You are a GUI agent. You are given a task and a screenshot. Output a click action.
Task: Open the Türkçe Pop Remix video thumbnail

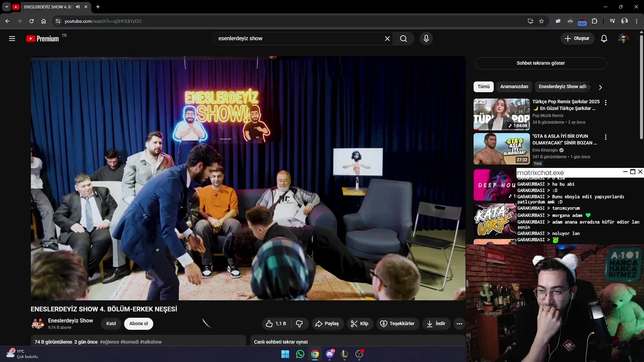(x=502, y=114)
